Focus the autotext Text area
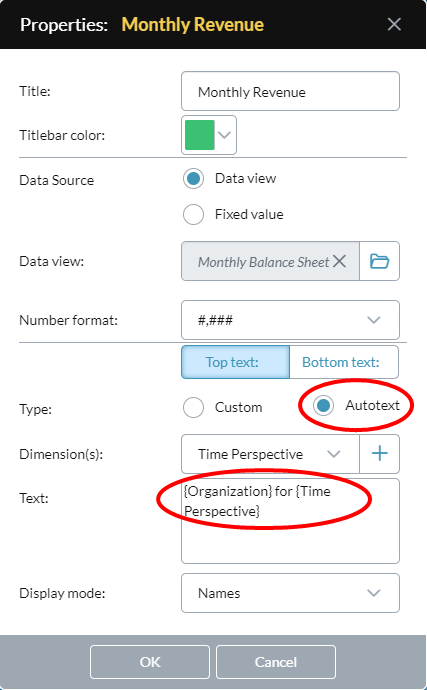427x690 pixels. click(x=291, y=521)
